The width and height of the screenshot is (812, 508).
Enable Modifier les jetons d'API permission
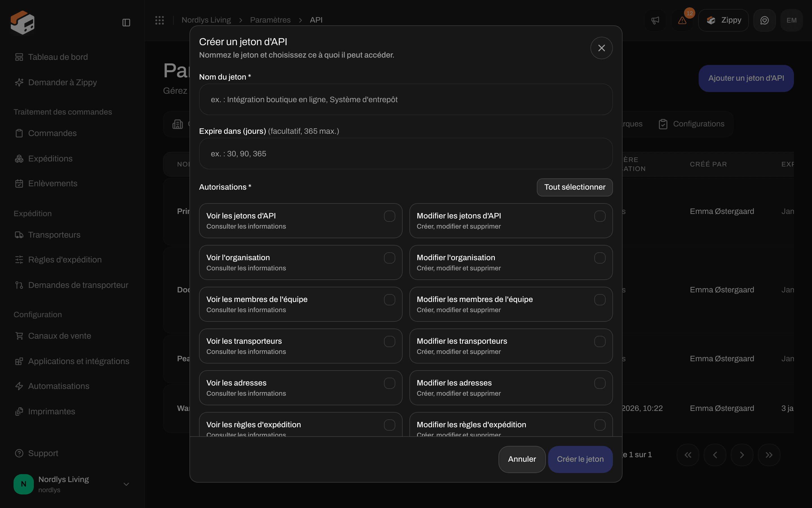(x=600, y=216)
